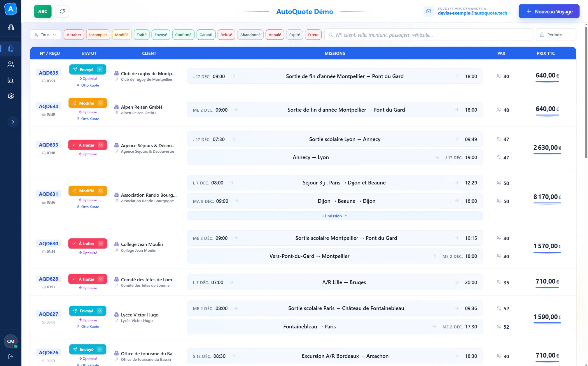
Task: Expand the sidebar with the chevron arrow
Action: [x=13, y=122]
